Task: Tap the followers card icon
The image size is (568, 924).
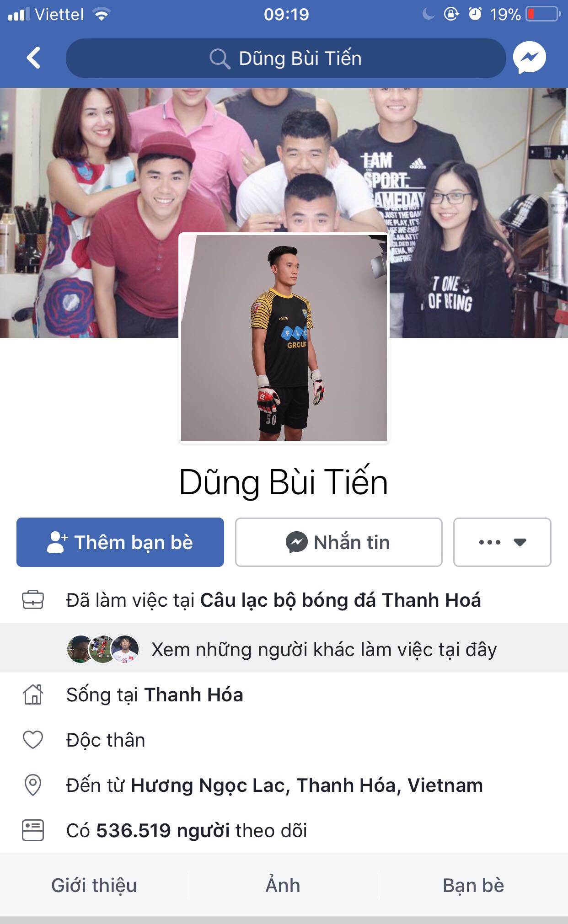Action: tap(33, 830)
